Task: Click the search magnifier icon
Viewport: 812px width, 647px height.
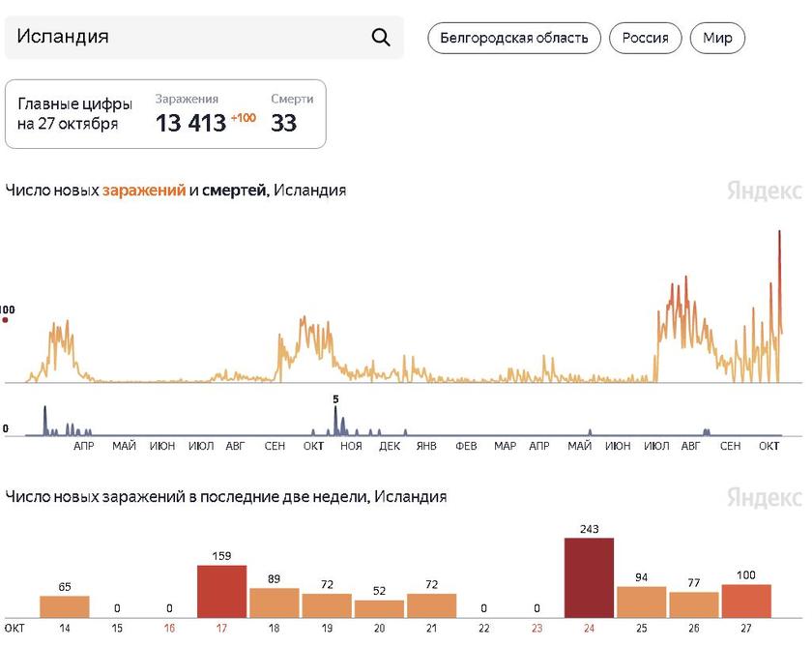Action: (379, 37)
